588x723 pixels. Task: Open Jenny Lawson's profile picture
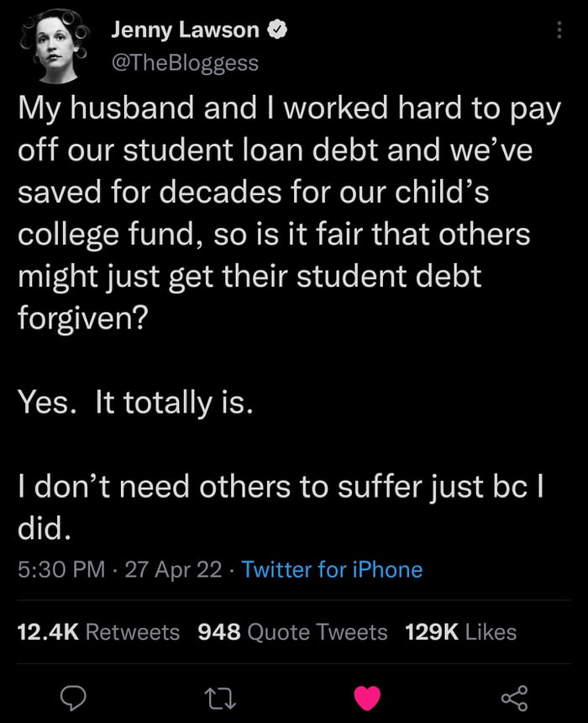pyautogui.click(x=55, y=45)
